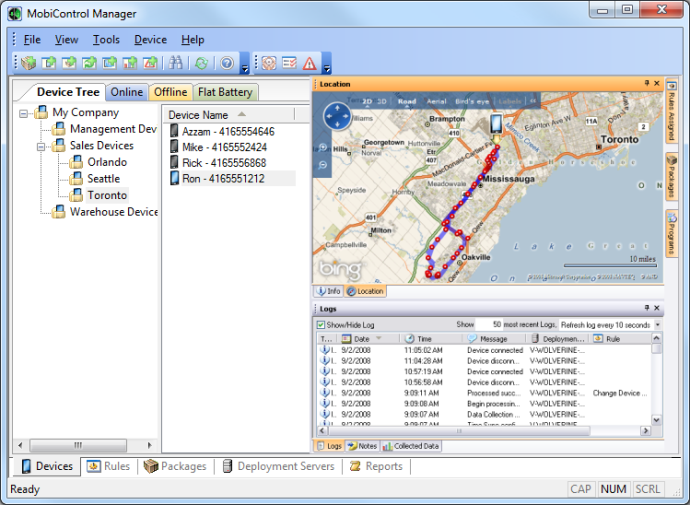Click the add package box toolbar icon
The width and height of the screenshot is (690, 505).
tap(29, 63)
